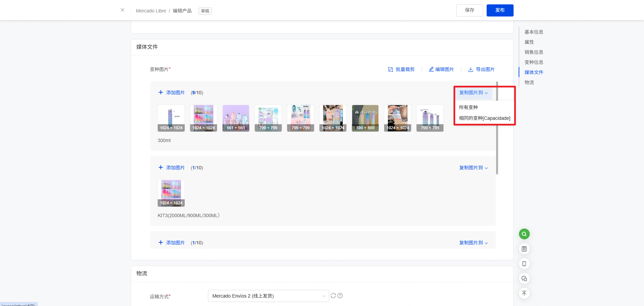The height and width of the screenshot is (306, 644).
Task: Jump to 基本信息 in side navigation
Action: [x=534, y=32]
